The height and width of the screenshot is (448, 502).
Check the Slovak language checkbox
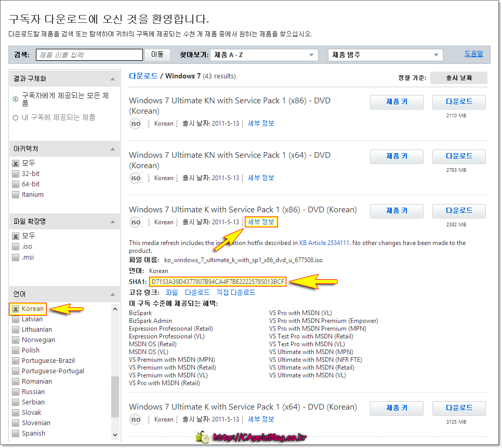pyautogui.click(x=16, y=413)
